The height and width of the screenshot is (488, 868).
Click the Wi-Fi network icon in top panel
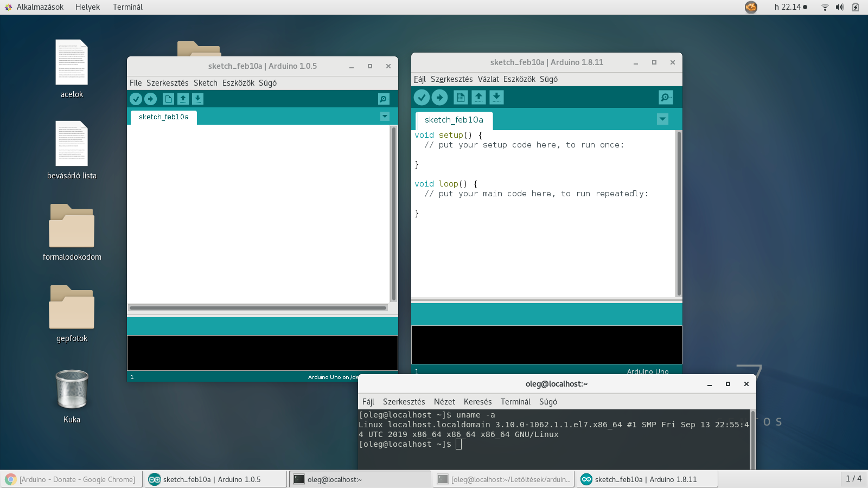tap(825, 7)
